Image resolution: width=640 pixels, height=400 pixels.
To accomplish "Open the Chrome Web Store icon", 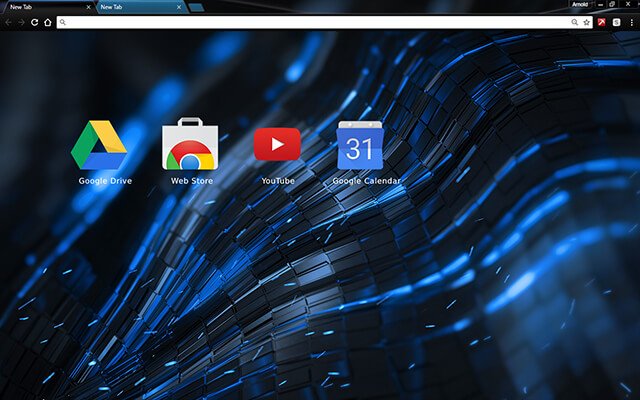I will [x=190, y=144].
